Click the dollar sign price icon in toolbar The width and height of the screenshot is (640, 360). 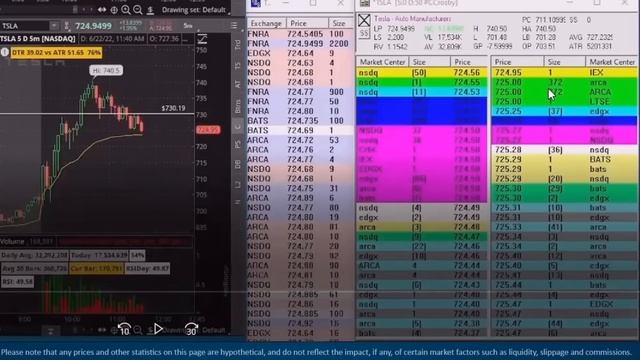click(x=150, y=10)
